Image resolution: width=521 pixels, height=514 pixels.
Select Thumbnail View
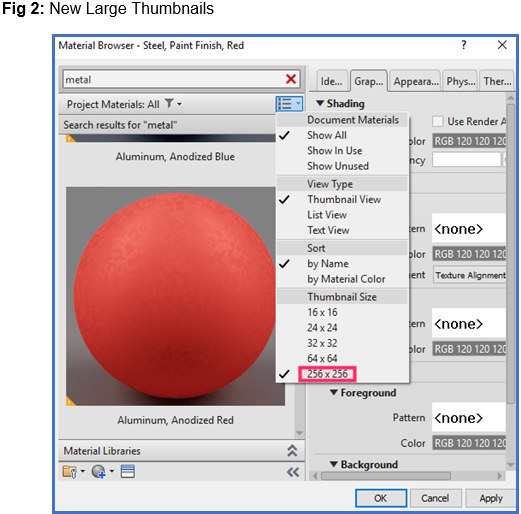point(342,199)
